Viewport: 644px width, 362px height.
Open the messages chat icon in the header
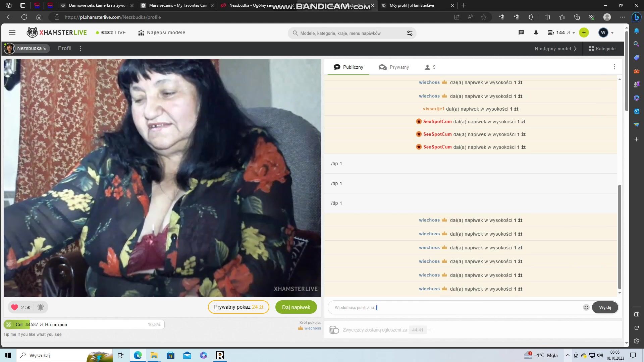(x=521, y=33)
